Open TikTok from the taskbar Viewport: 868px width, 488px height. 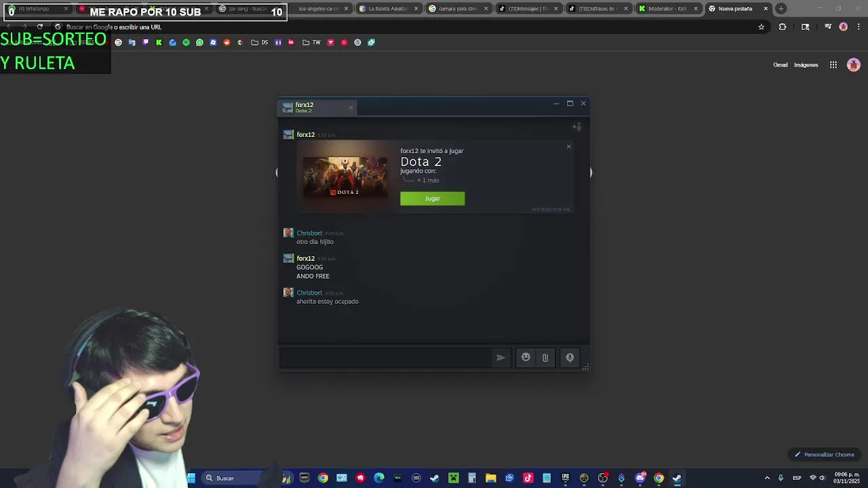(x=528, y=479)
